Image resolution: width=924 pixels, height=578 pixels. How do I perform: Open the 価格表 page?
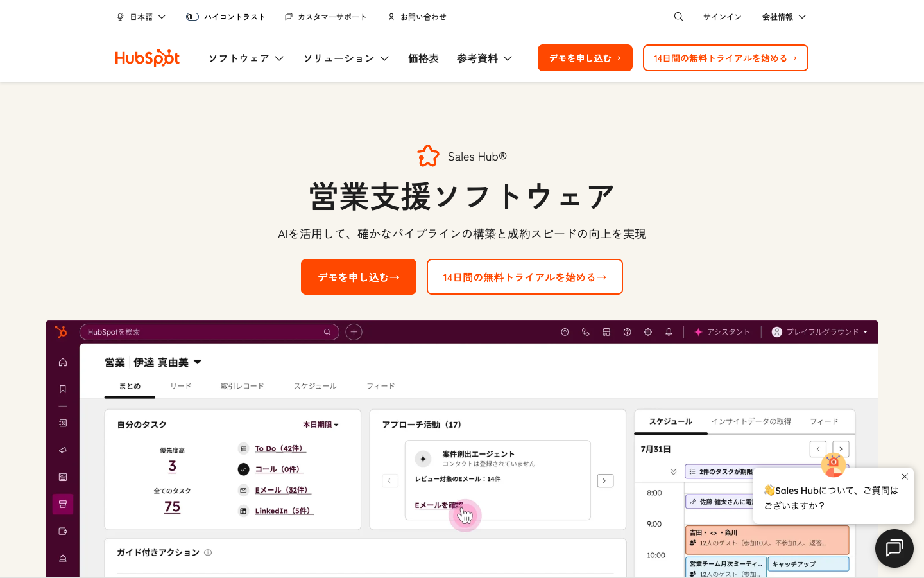point(423,58)
